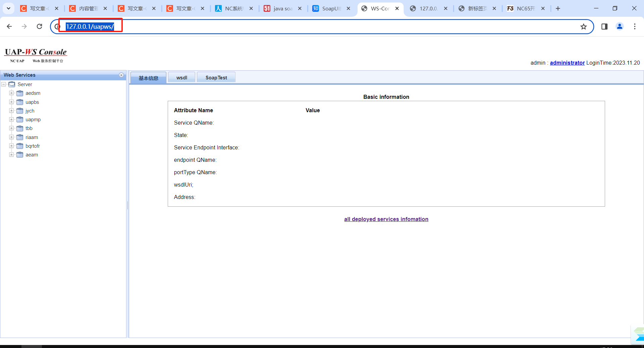Viewport: 644px width, 348px height.
Task: Collapse the Web Services panel
Action: (x=121, y=75)
